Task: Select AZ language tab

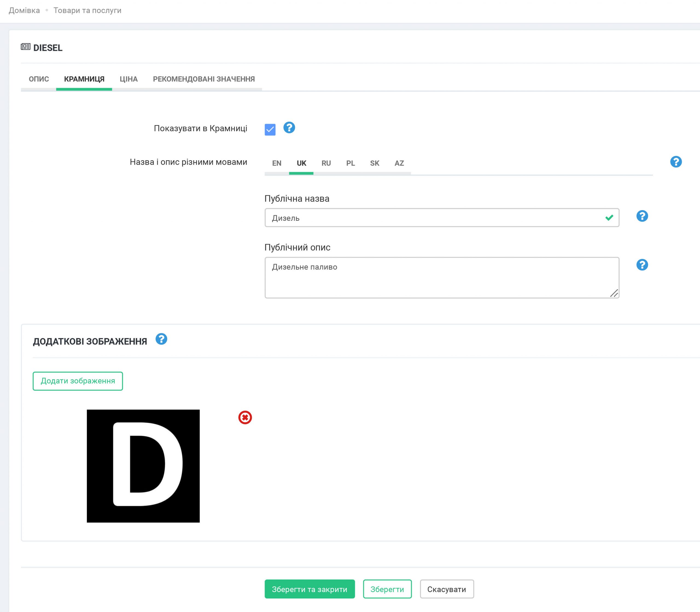Action: [399, 163]
